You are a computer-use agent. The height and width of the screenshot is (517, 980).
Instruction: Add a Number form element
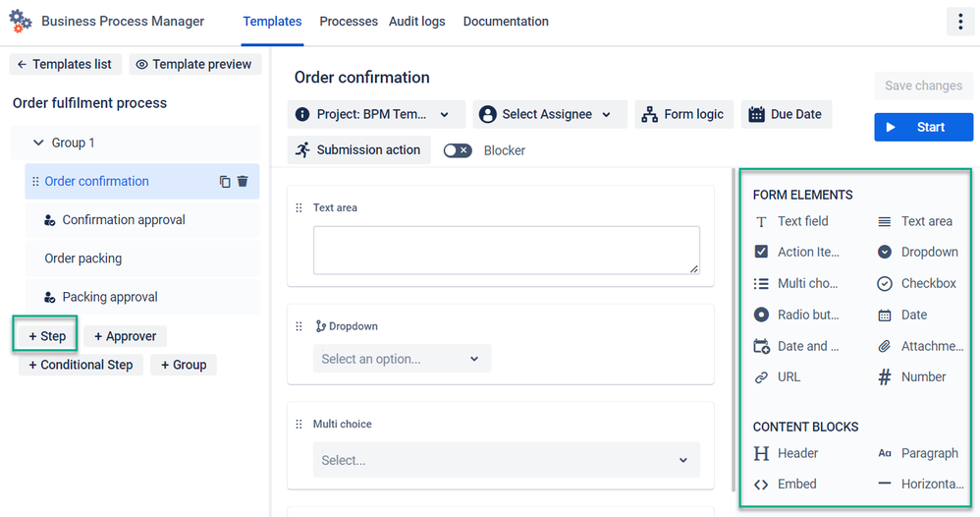pos(912,376)
